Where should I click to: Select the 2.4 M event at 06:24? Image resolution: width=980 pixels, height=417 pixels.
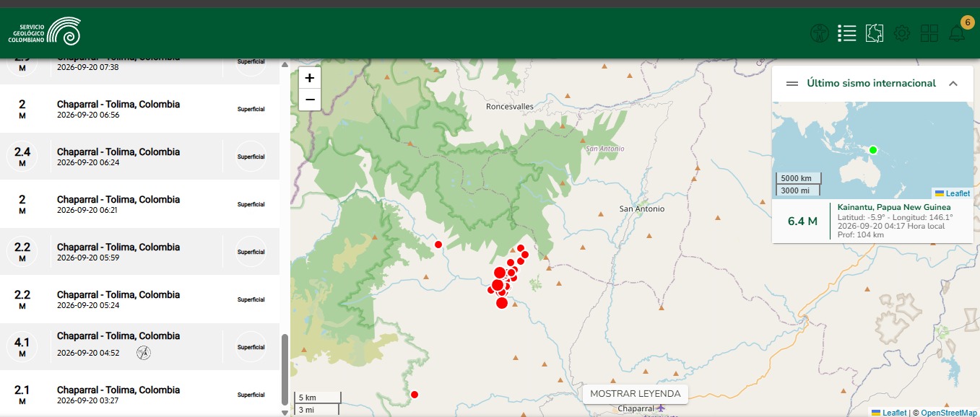click(139, 157)
